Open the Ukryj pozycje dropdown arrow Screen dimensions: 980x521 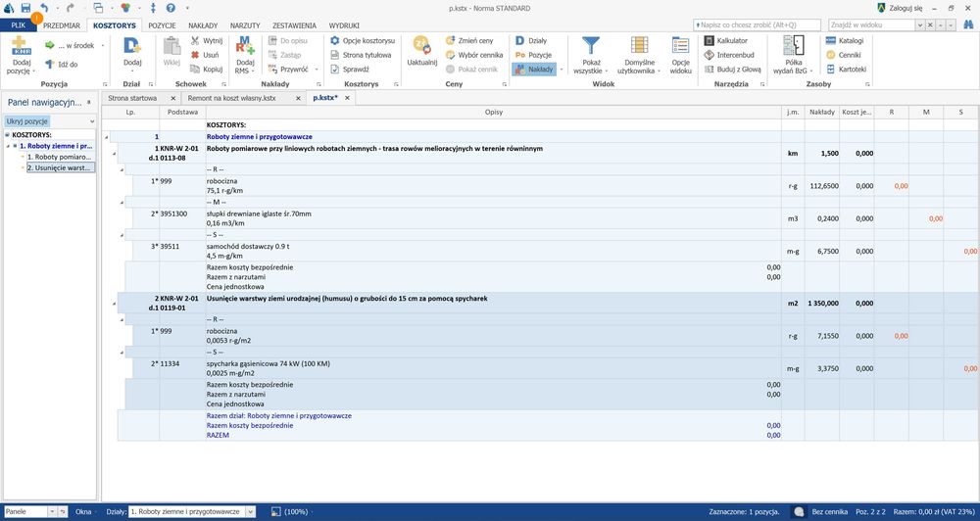click(x=92, y=121)
